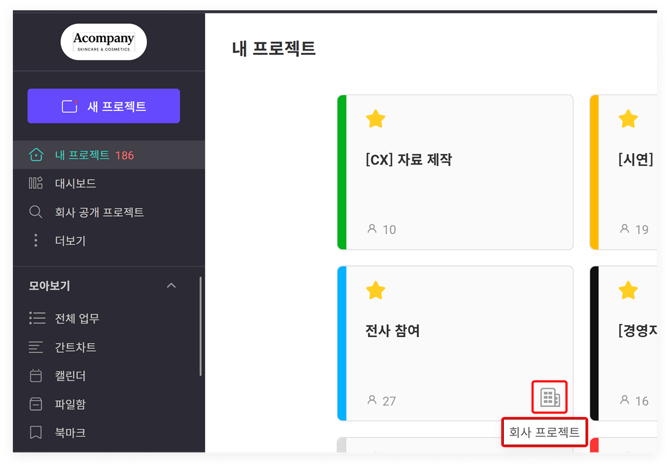Click the magnifier icon for 회사 공개 프로젝트
Screen dimensions: 670x468
pos(36,212)
